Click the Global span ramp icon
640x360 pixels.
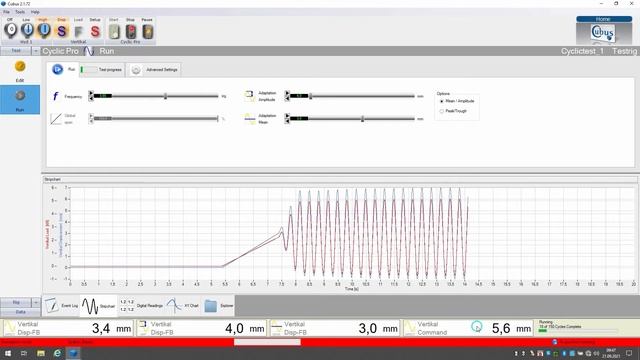(x=56, y=119)
